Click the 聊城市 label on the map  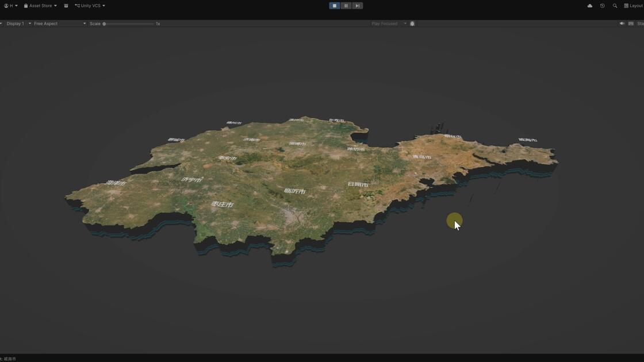click(x=176, y=140)
